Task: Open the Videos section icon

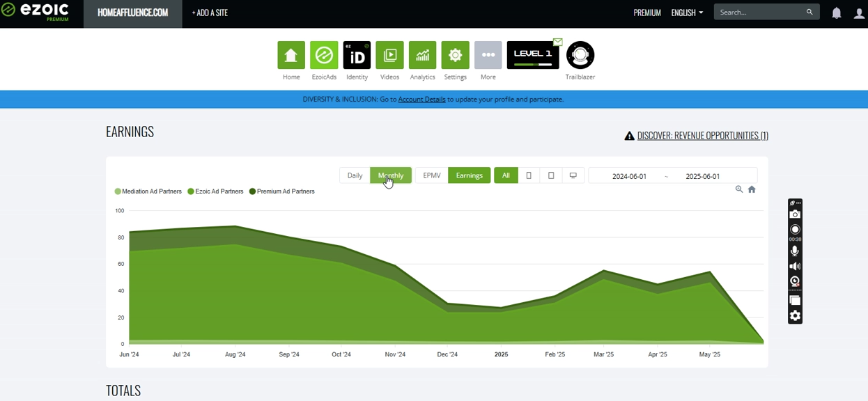Action: click(389, 55)
